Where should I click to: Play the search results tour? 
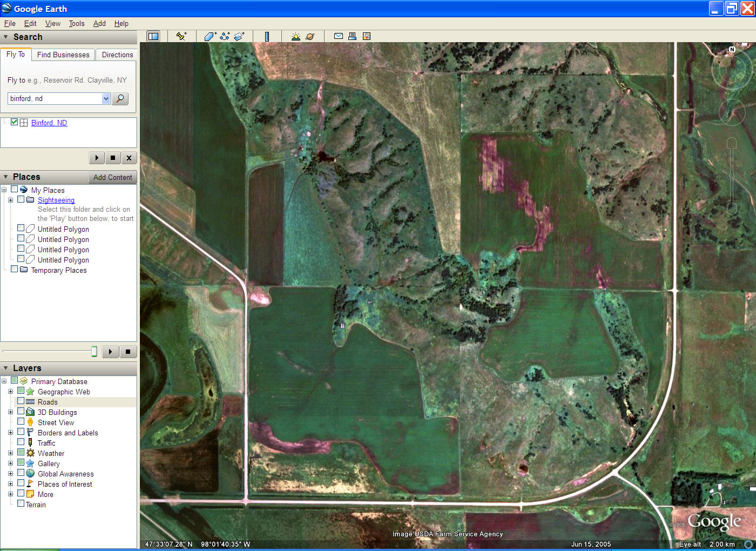[x=97, y=158]
